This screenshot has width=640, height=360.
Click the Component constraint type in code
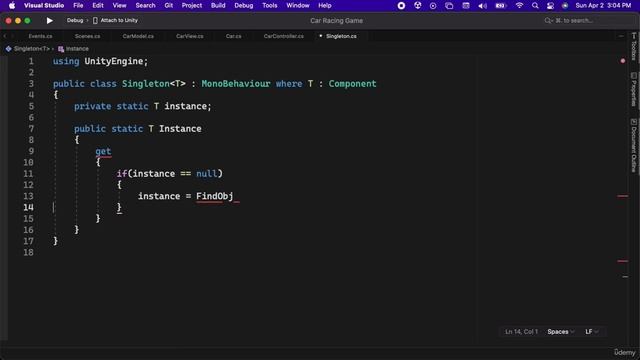tap(352, 84)
